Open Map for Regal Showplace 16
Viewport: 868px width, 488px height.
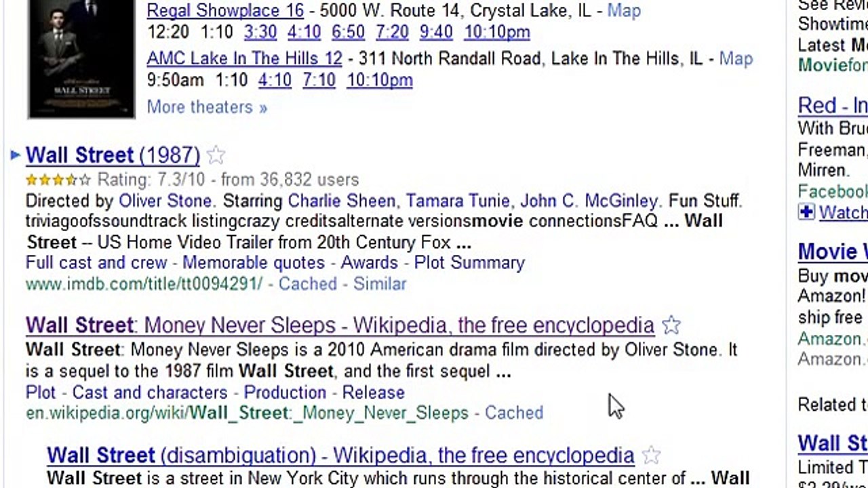(x=624, y=11)
